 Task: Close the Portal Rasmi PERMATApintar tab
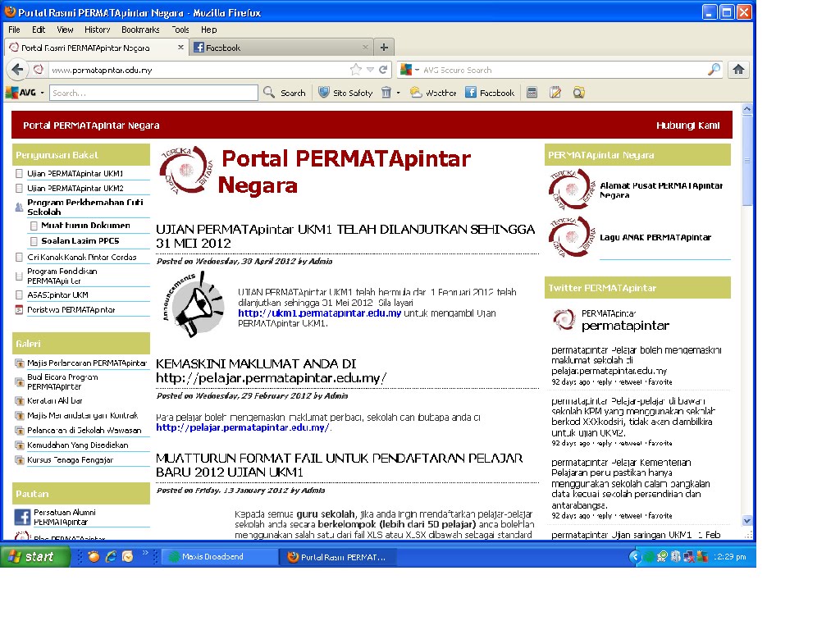pos(180,47)
